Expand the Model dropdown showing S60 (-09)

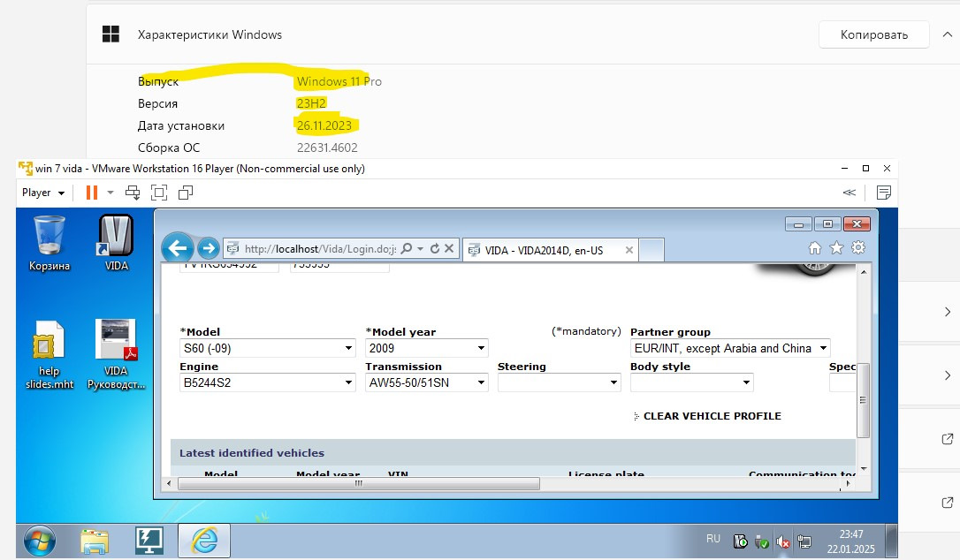pos(267,349)
